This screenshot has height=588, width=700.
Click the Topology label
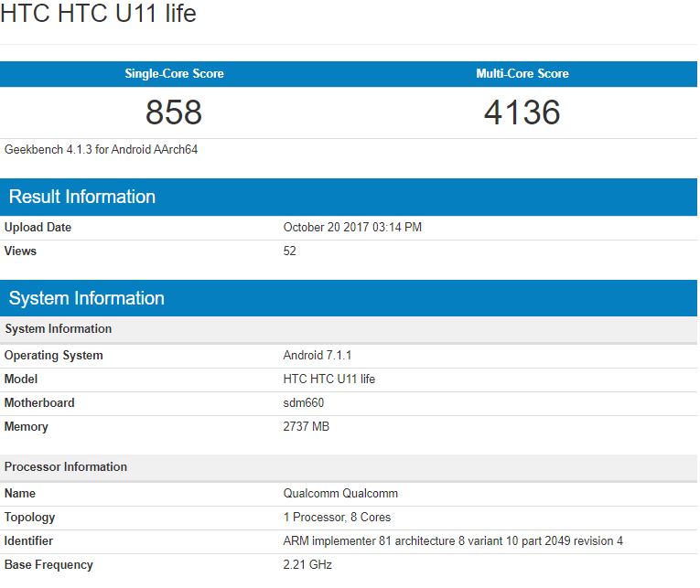[30, 518]
